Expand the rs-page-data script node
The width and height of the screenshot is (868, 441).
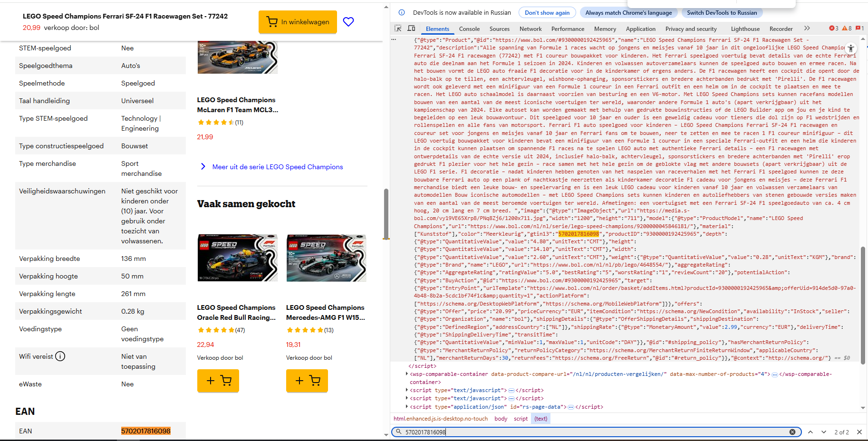[407, 406]
